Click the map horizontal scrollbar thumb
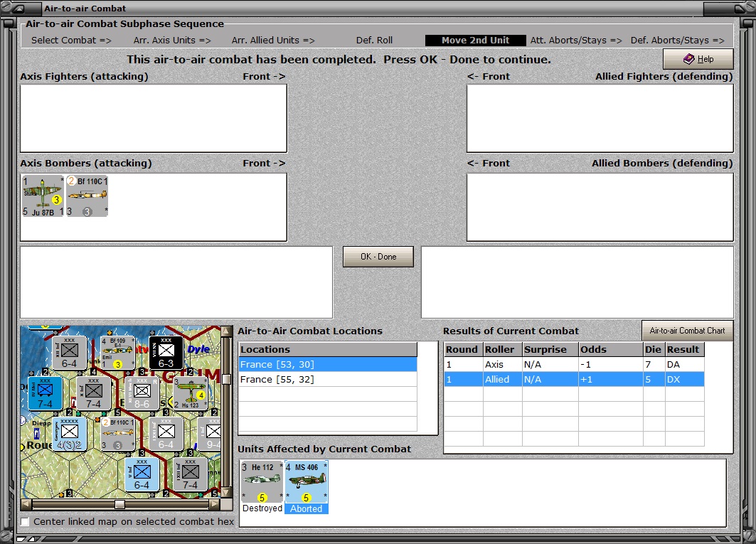The image size is (756, 544). [x=119, y=504]
